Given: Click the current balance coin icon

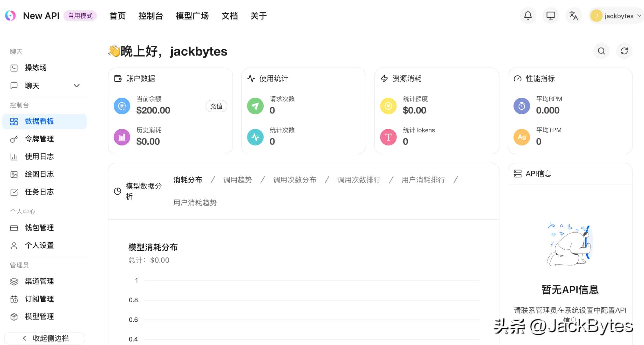Looking at the screenshot, I should coord(122,106).
